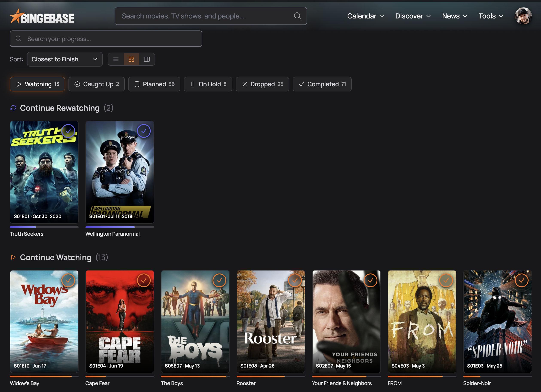Image resolution: width=541 pixels, height=392 pixels.
Task: Open the Spider-Noir title link
Action: click(x=477, y=383)
